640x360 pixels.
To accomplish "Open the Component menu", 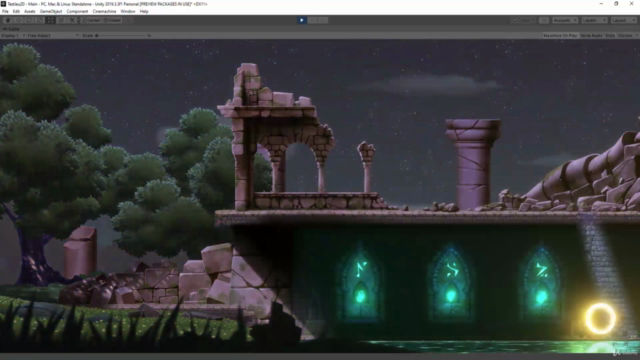I will (x=77, y=11).
